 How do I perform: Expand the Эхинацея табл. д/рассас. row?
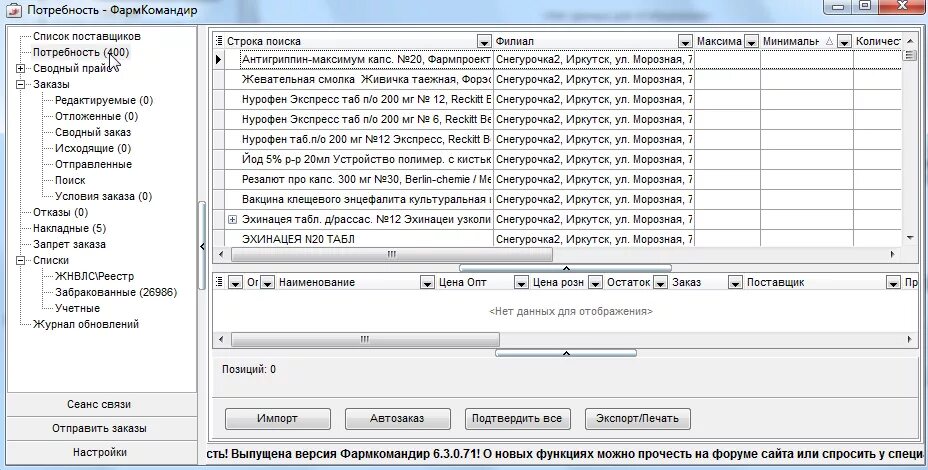click(x=233, y=220)
